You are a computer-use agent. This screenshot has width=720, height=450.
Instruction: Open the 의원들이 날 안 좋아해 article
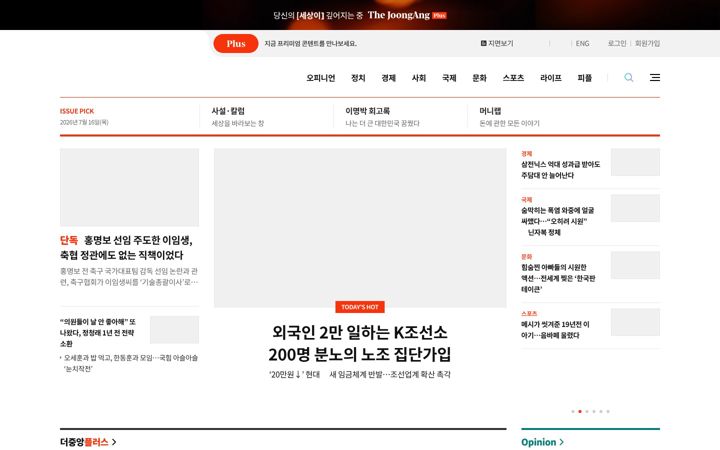tap(98, 332)
